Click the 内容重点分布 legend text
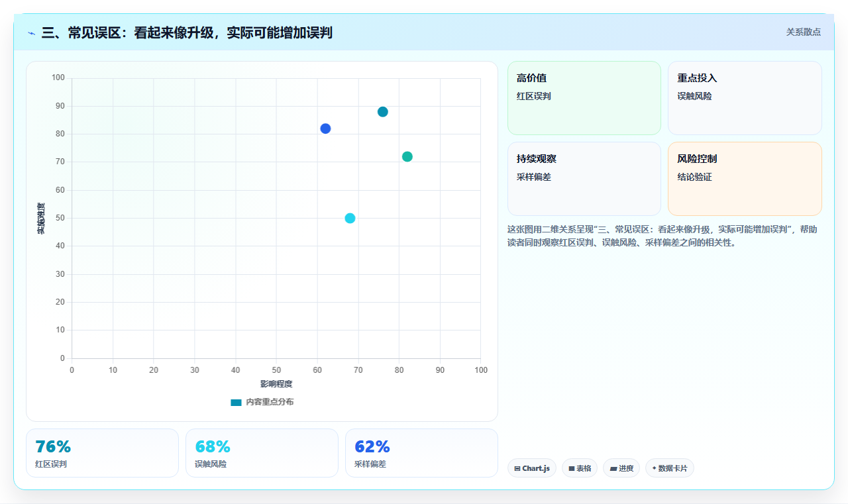848x504 pixels. [270, 402]
